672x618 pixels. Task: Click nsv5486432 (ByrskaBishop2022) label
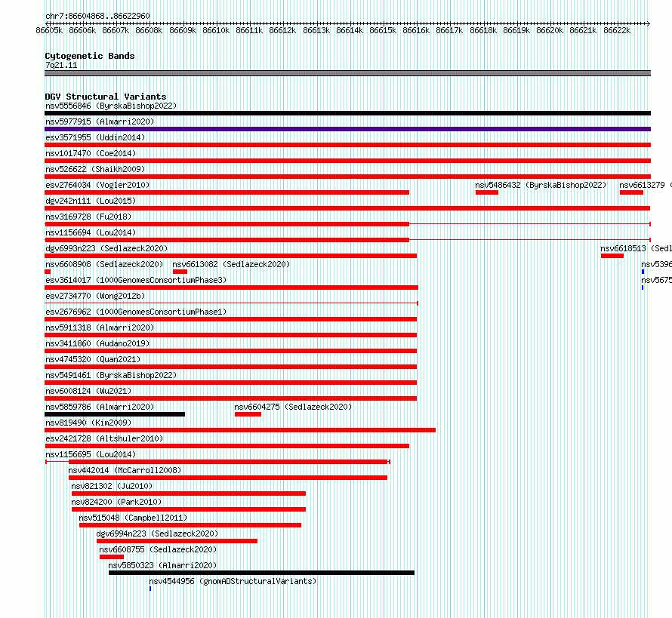[541, 185]
